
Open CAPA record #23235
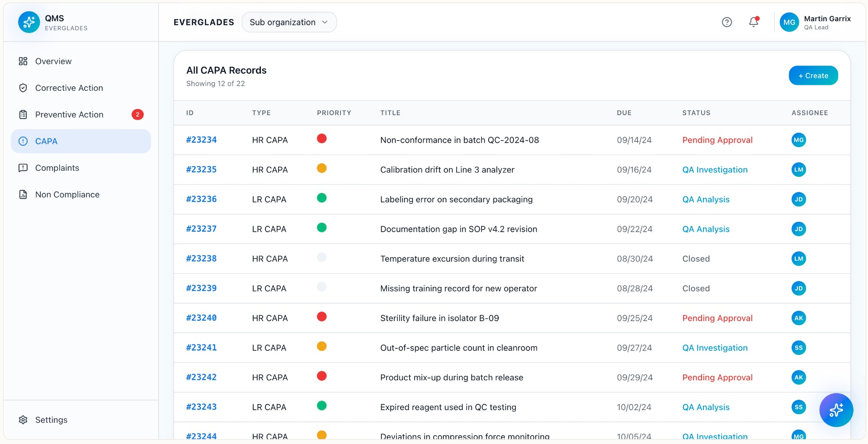(x=201, y=170)
